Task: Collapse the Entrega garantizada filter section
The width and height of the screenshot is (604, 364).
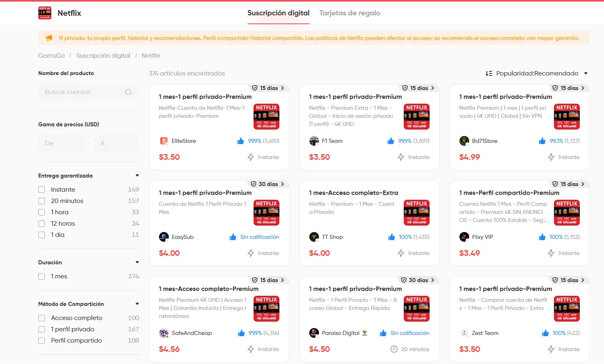Action: [137, 176]
